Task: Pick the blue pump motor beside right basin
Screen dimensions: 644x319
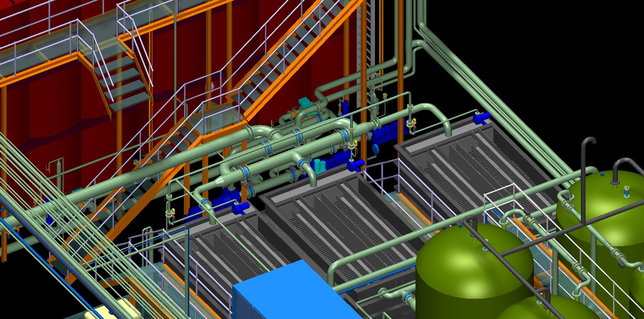Action: [481, 118]
